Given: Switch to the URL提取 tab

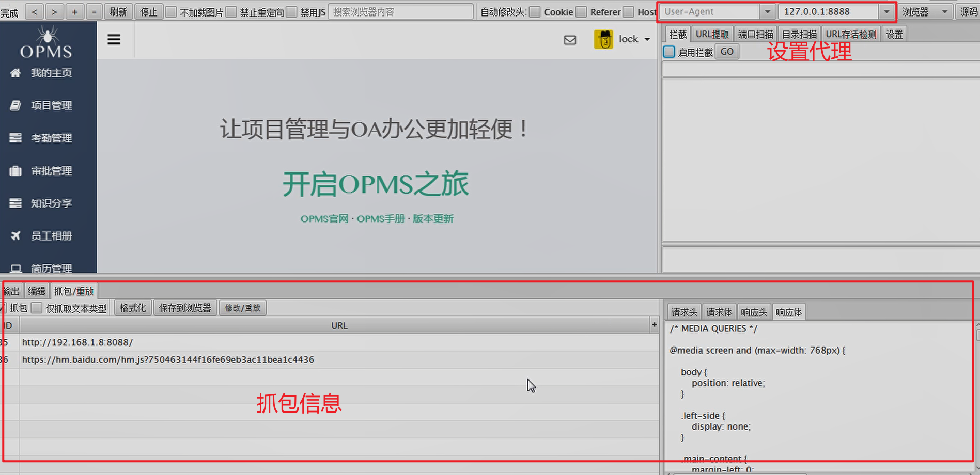Looking at the screenshot, I should pyautogui.click(x=712, y=34).
